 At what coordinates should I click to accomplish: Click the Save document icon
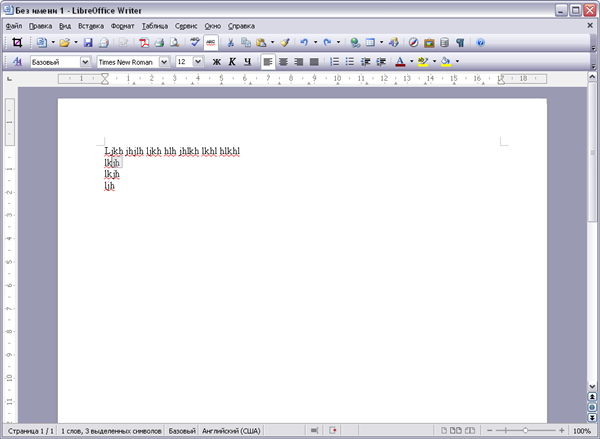(88, 43)
